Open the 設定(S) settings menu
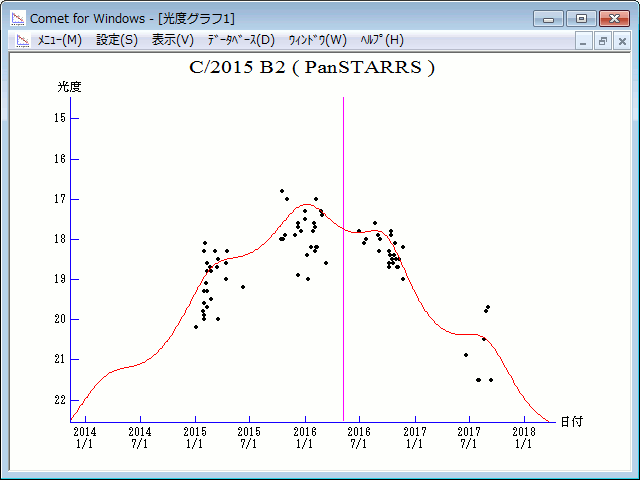Viewport: 640px width, 480px height. [117, 40]
